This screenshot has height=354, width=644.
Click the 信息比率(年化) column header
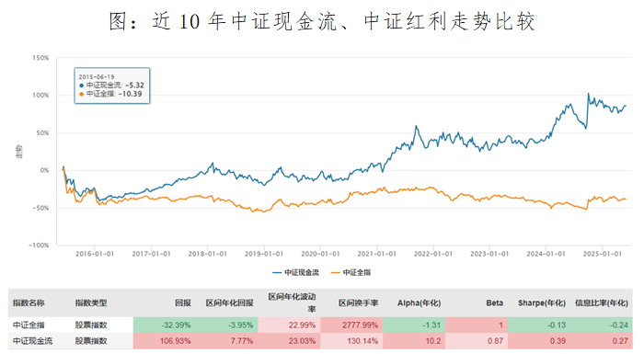602,303
